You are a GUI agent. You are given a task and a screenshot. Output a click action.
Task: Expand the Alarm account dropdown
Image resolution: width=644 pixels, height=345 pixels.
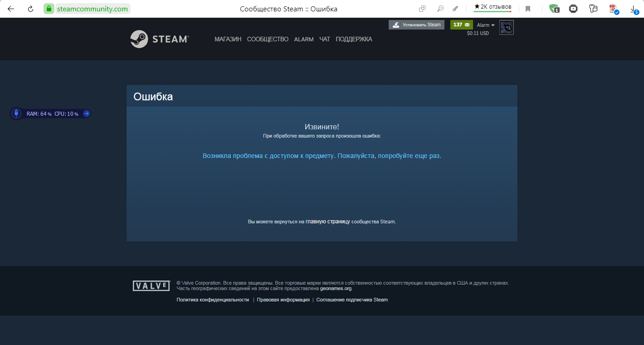point(486,25)
